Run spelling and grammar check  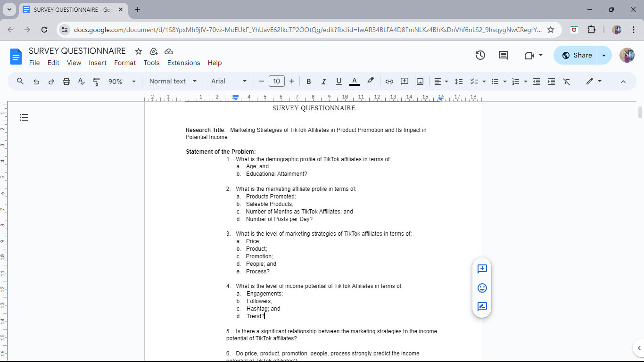(82, 82)
